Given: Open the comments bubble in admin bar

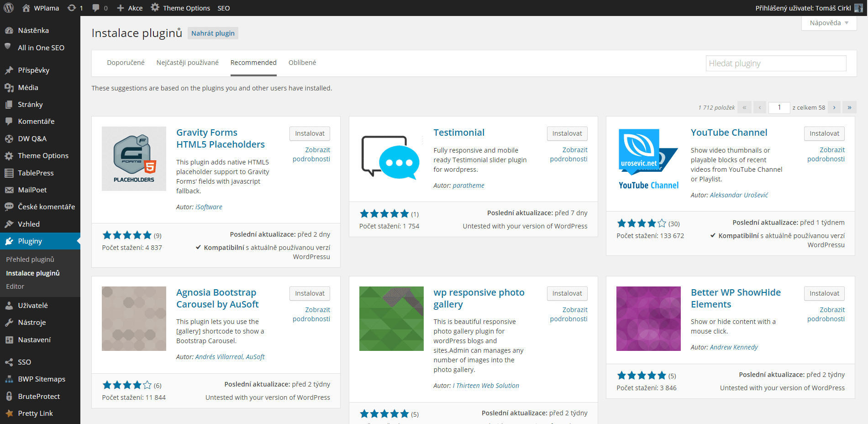Looking at the screenshot, I should pos(96,8).
